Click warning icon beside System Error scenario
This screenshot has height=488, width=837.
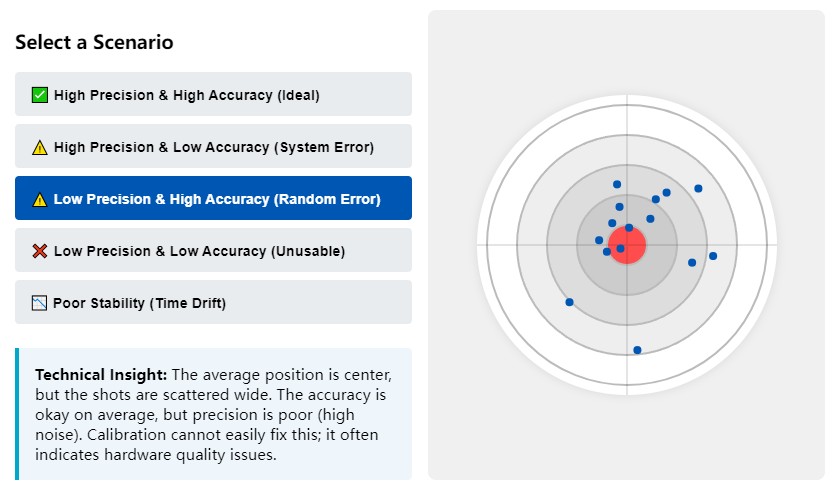click(40, 147)
